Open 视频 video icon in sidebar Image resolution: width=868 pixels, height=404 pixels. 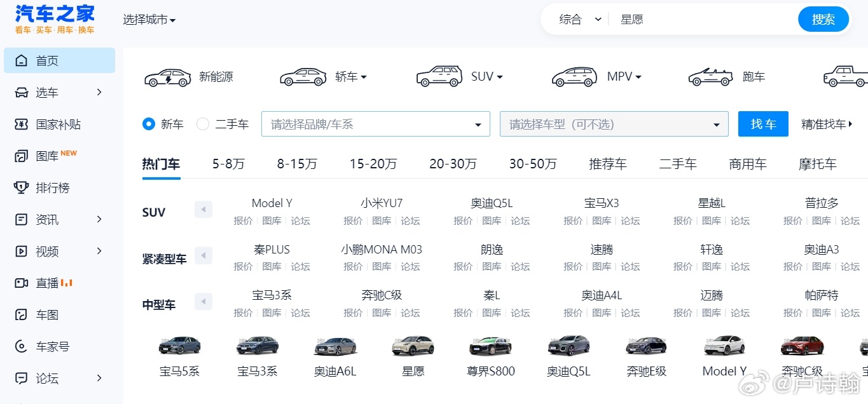(22, 252)
